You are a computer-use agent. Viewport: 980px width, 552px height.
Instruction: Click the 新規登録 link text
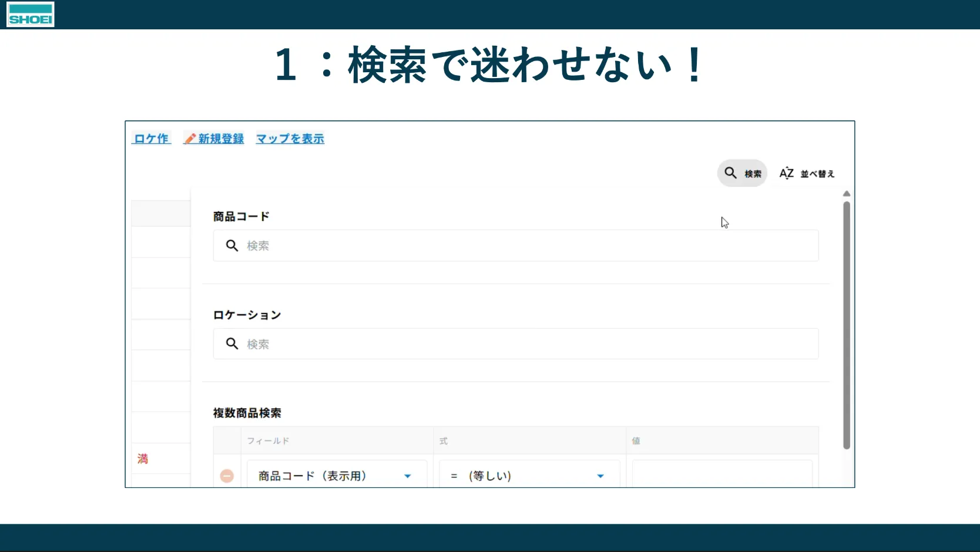click(x=221, y=139)
